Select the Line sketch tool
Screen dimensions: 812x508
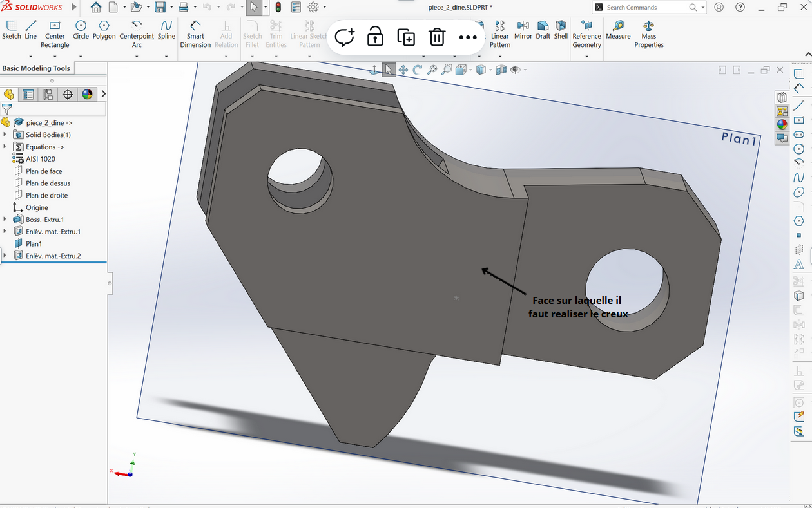pos(31,30)
